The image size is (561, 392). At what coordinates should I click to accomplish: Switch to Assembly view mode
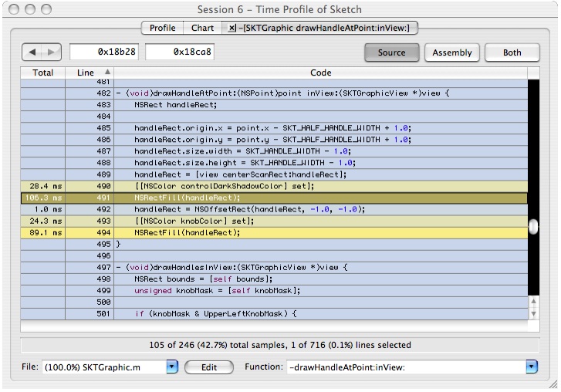(x=452, y=52)
